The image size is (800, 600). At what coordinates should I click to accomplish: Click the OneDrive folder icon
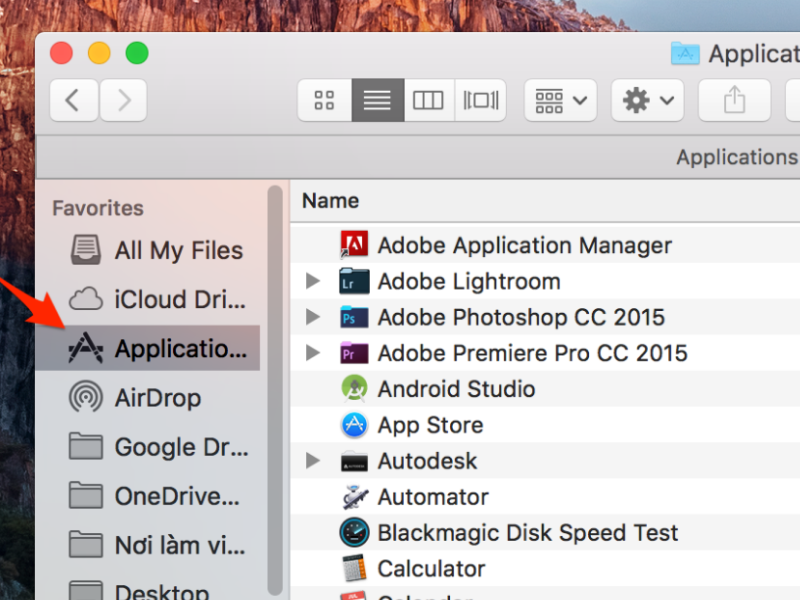point(86,495)
